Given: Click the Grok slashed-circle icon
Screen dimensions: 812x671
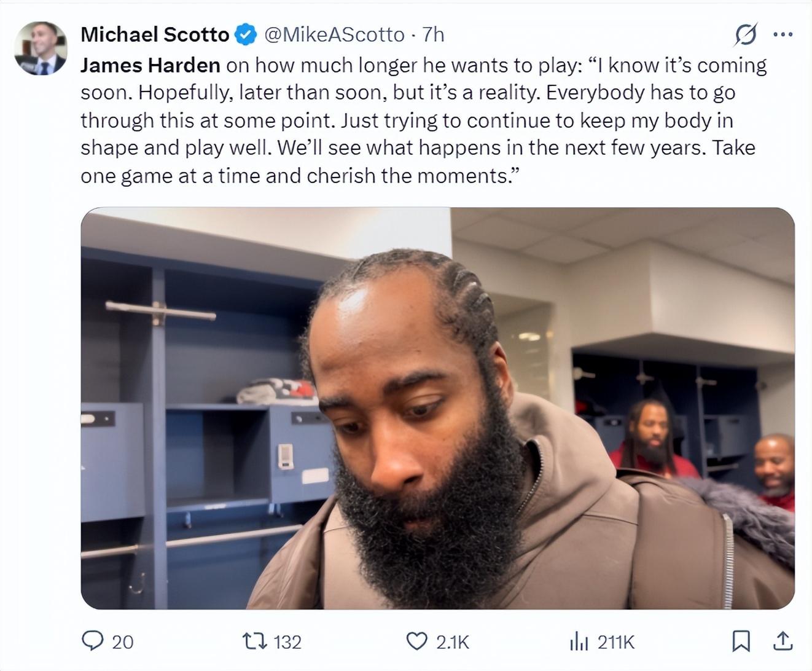Looking at the screenshot, I should tap(745, 34).
